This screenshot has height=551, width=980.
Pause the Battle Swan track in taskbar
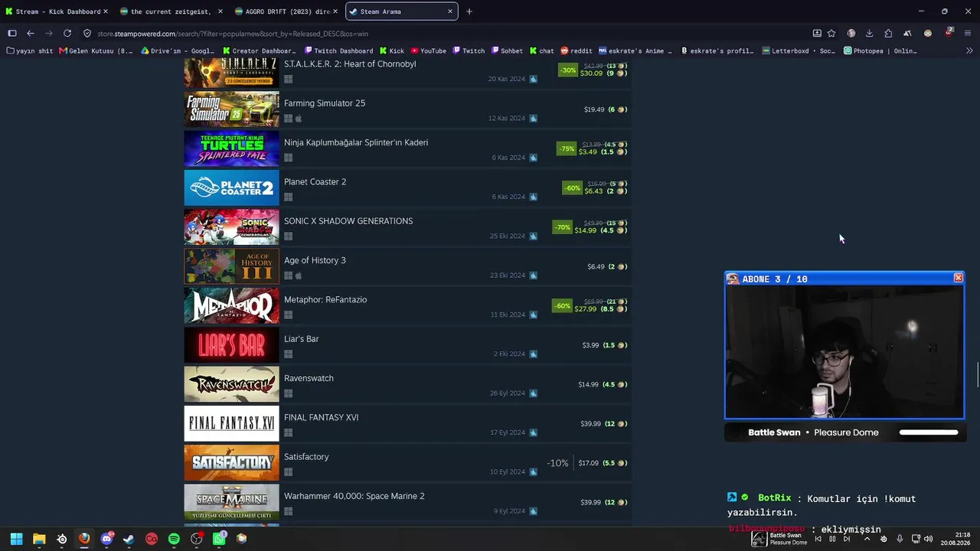832,539
